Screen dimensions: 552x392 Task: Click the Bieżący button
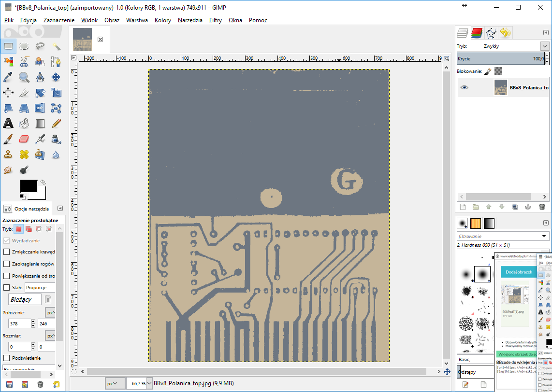point(25,299)
